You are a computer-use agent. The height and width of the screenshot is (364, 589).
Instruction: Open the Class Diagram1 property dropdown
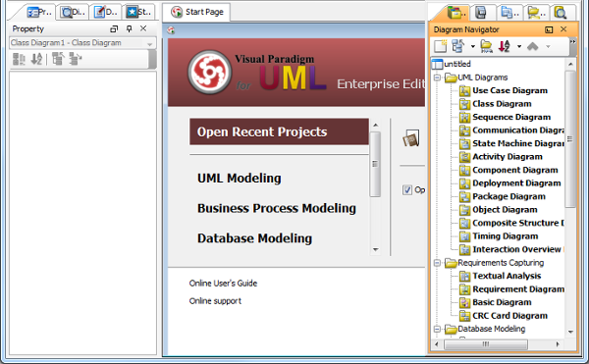click(x=150, y=43)
